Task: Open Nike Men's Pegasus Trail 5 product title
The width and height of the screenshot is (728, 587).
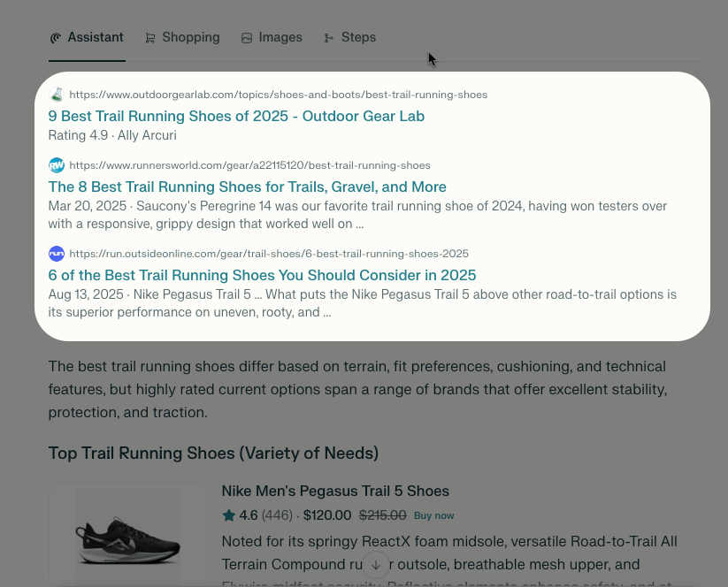Action: pyautogui.click(x=335, y=491)
